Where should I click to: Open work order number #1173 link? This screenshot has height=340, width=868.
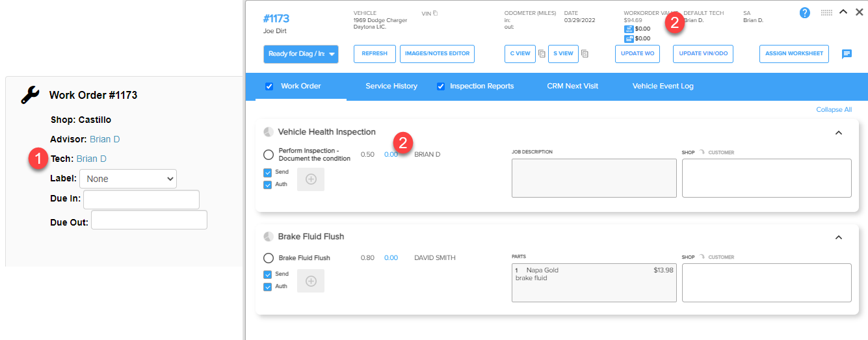coord(276,18)
